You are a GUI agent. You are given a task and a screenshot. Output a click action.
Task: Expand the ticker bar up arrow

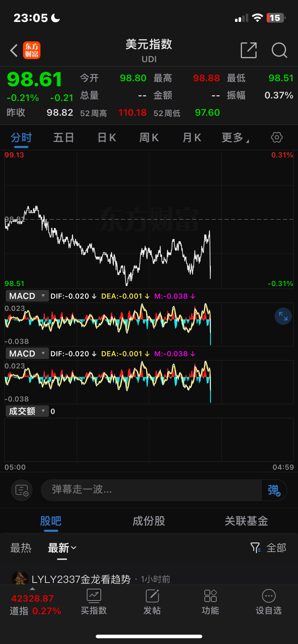32,589
